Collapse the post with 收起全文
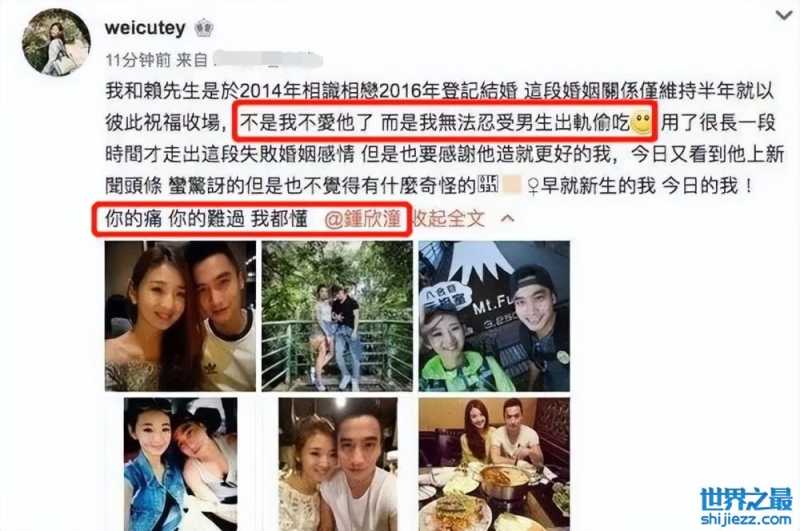Image resolution: width=800 pixels, height=531 pixels. tap(448, 219)
